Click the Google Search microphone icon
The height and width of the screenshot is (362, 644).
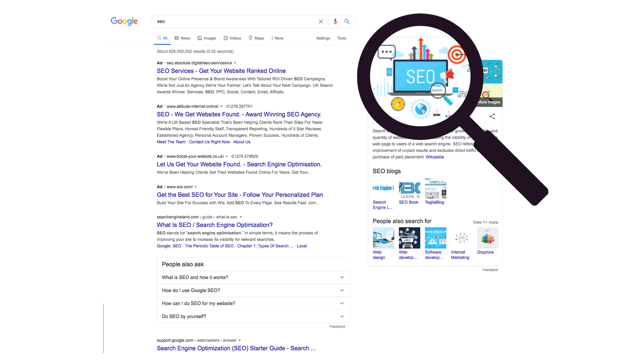[335, 21]
